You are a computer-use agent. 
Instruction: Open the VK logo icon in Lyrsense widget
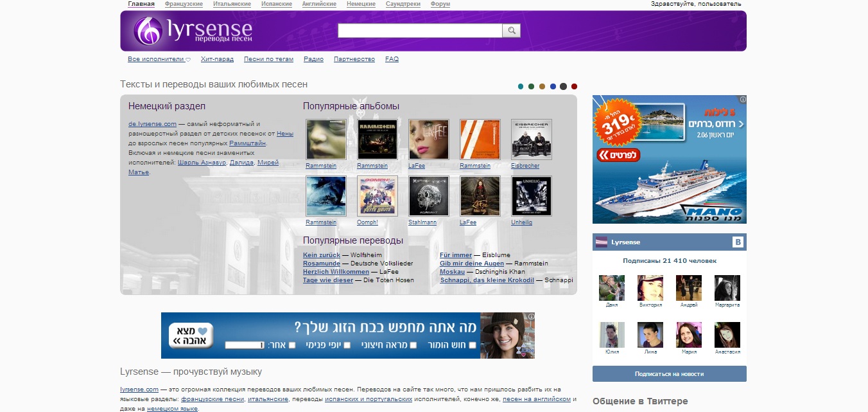click(x=738, y=242)
